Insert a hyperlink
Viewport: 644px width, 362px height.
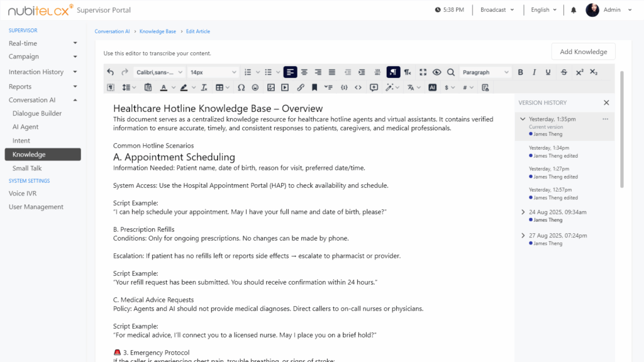pyautogui.click(x=301, y=87)
